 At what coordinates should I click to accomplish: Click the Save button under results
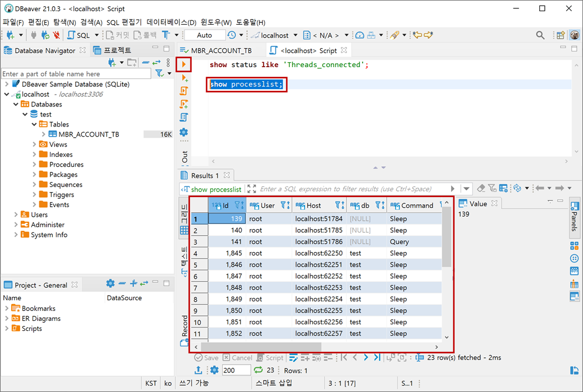pos(207,357)
